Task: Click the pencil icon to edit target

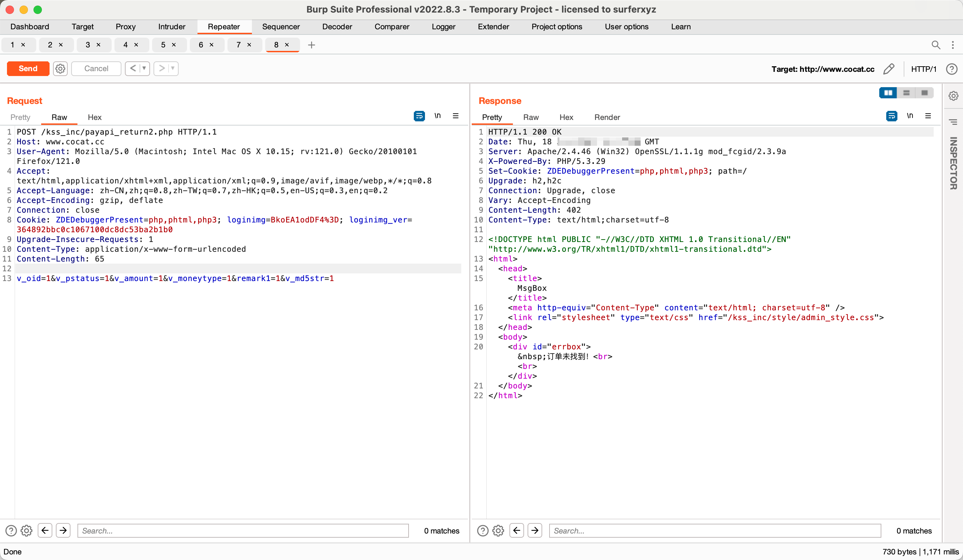Action: 889,69
